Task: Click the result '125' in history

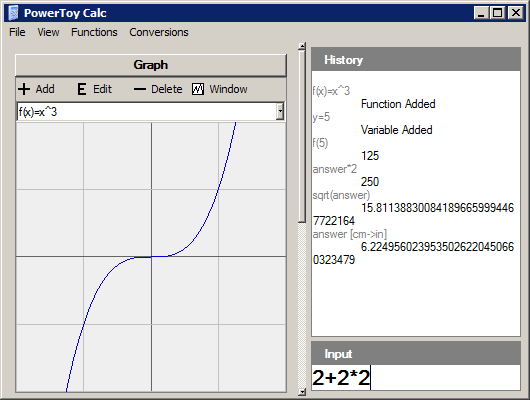Action: (x=370, y=156)
